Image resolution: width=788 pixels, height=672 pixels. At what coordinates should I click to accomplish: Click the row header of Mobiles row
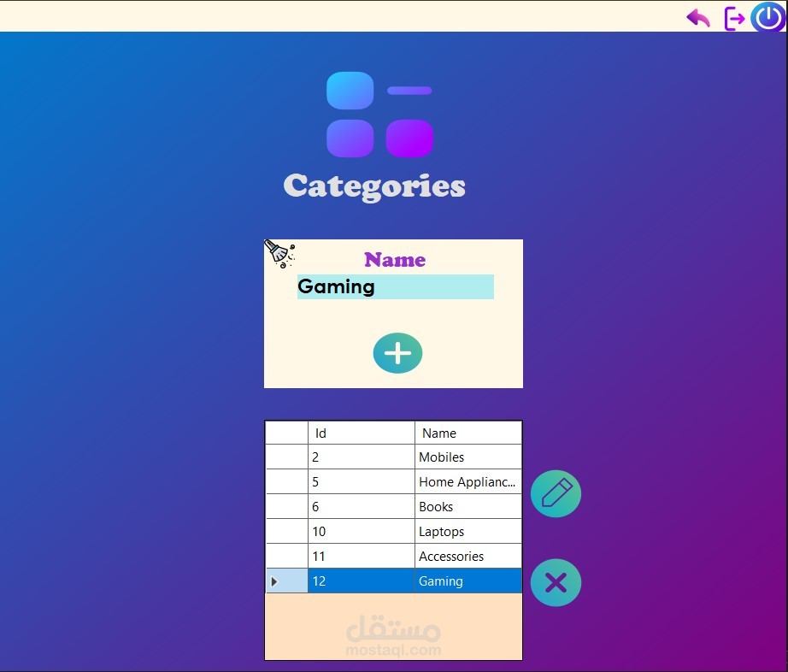(286, 457)
